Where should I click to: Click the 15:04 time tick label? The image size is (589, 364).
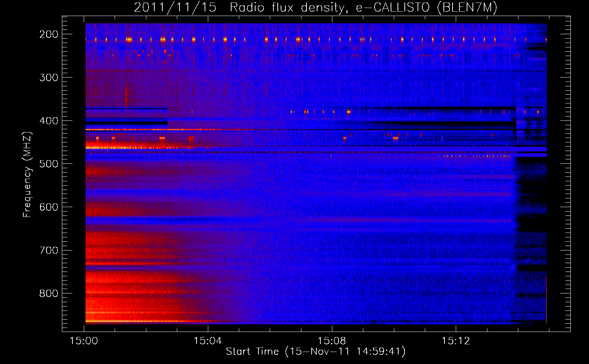tap(208, 341)
